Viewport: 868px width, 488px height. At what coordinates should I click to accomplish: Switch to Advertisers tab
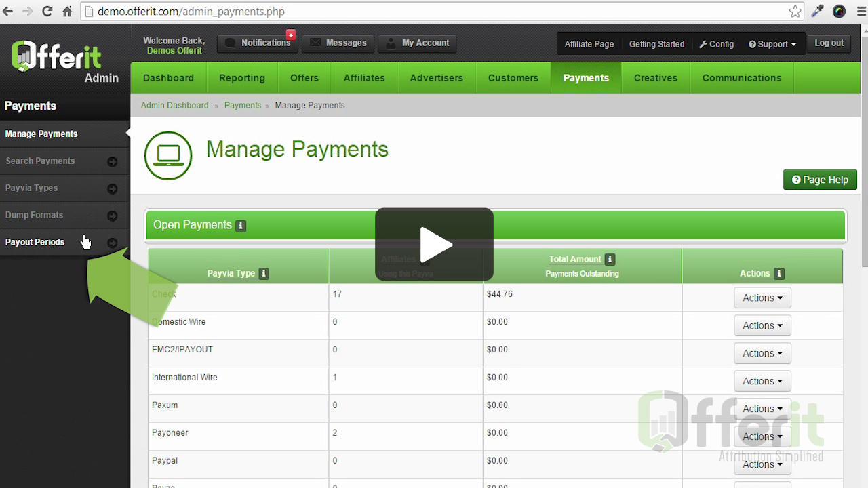(x=437, y=78)
